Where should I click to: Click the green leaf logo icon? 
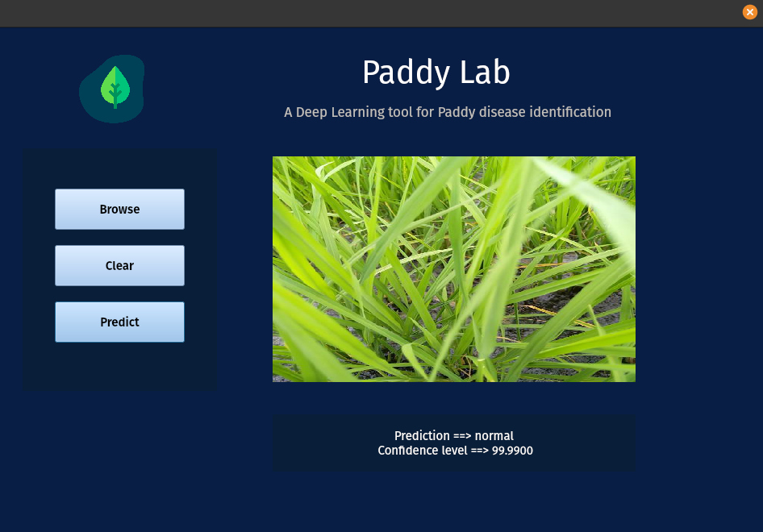click(x=115, y=86)
